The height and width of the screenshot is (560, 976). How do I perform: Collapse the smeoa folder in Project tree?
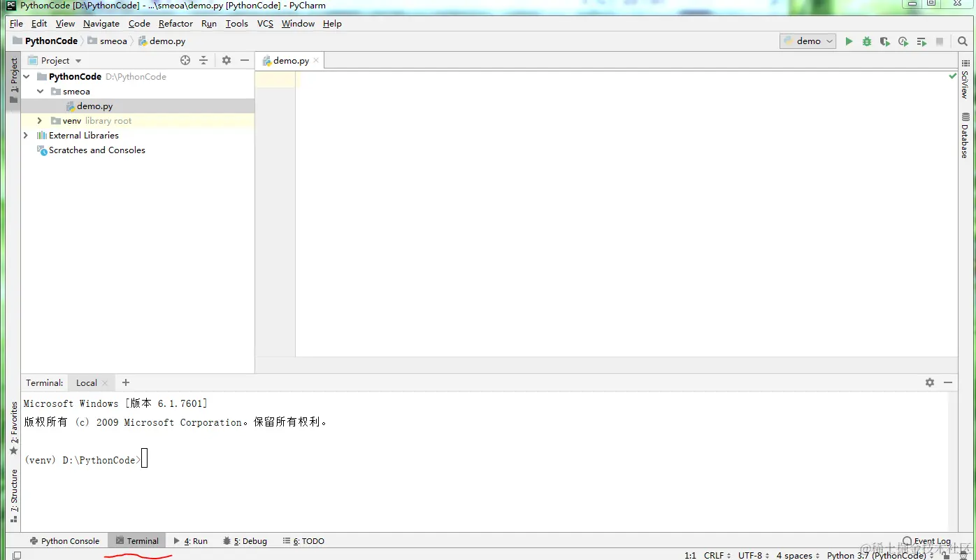coord(39,91)
